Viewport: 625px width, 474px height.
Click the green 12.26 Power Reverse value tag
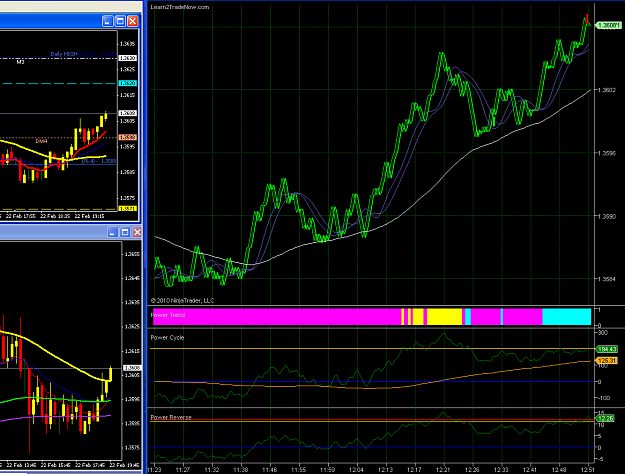click(605, 418)
